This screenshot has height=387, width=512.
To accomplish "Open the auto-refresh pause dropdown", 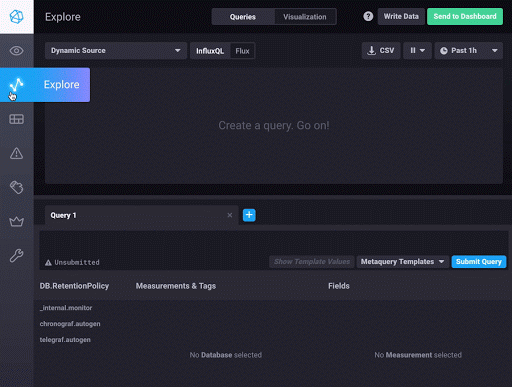I will pos(417,51).
